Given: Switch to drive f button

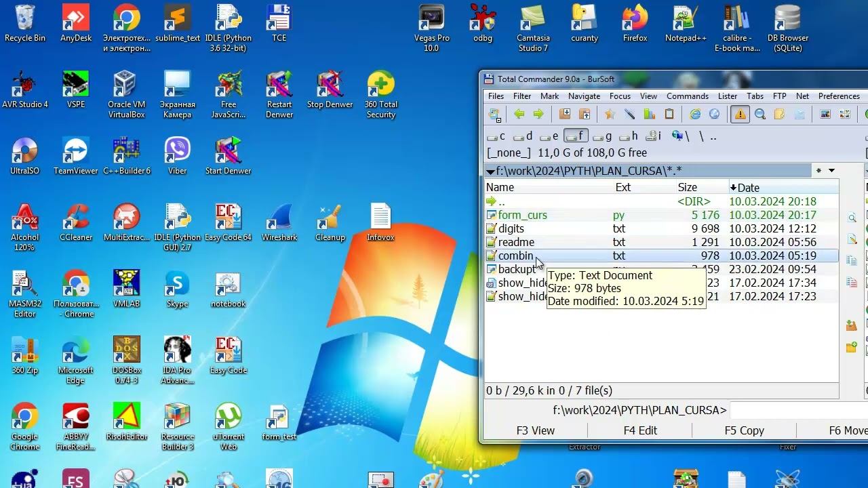Looking at the screenshot, I should coord(576,136).
